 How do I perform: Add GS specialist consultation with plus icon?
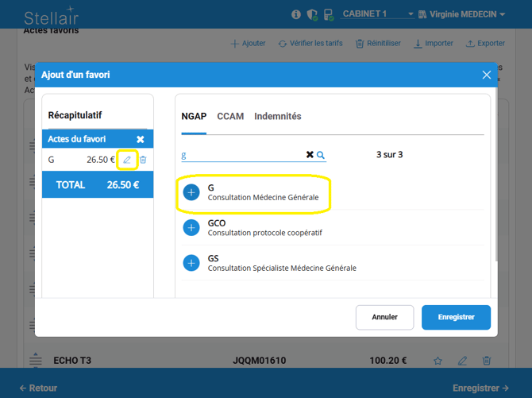click(x=191, y=263)
